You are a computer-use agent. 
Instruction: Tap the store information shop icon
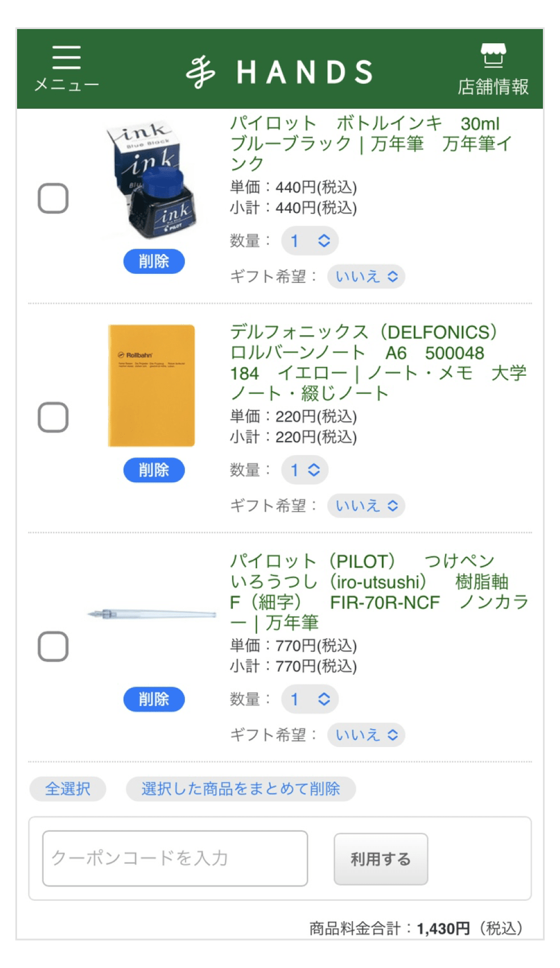tap(493, 56)
